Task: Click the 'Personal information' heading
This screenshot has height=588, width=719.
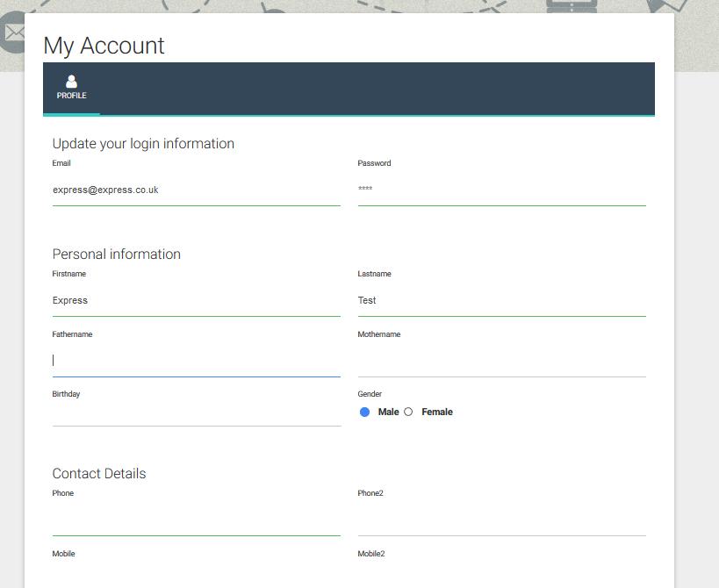Action: (117, 254)
